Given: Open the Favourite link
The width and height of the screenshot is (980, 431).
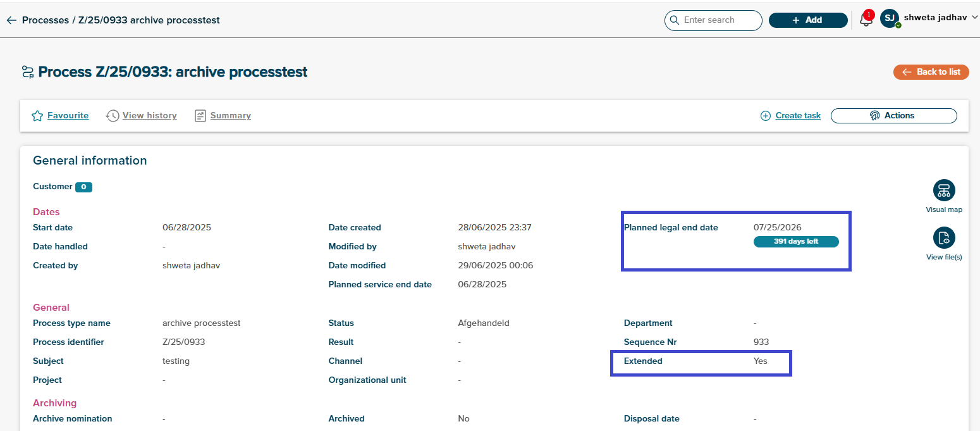Looking at the screenshot, I should click(68, 116).
